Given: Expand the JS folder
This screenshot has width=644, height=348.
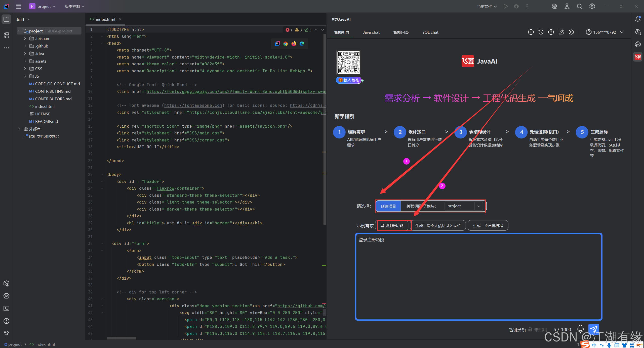Looking at the screenshot, I should pos(25,76).
